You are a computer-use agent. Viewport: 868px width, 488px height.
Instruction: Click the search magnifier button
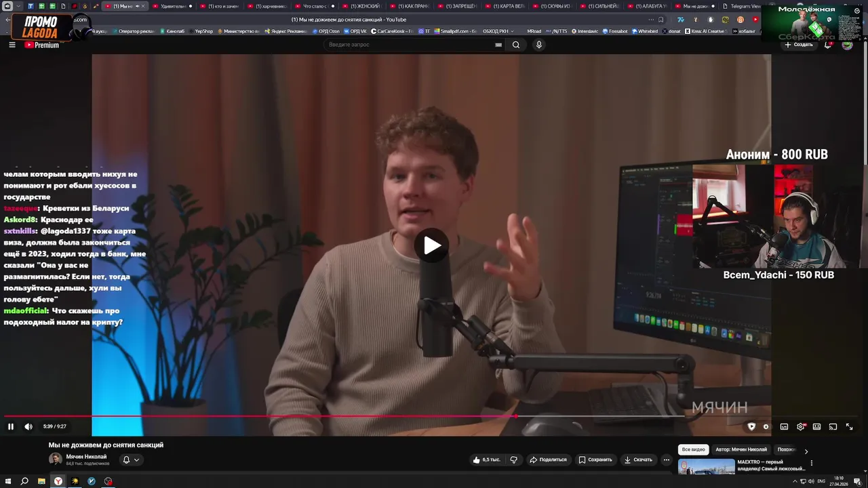click(x=516, y=45)
